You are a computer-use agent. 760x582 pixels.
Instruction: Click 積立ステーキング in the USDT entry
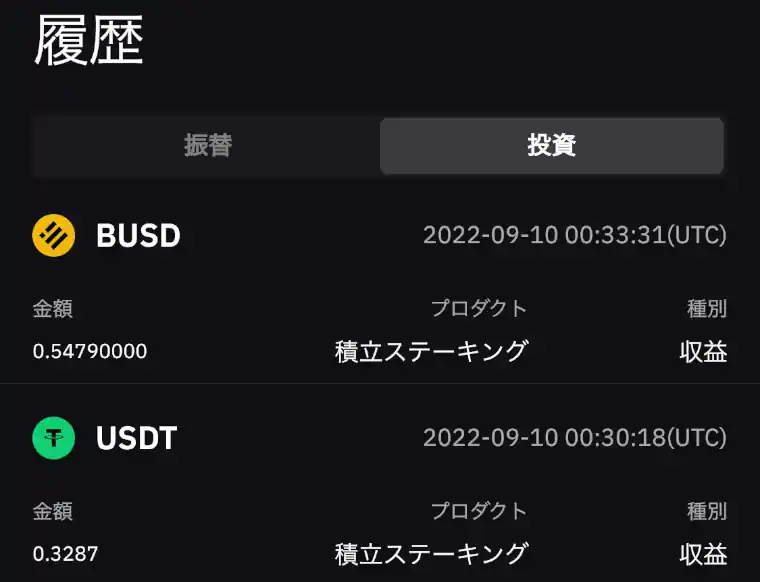click(431, 554)
